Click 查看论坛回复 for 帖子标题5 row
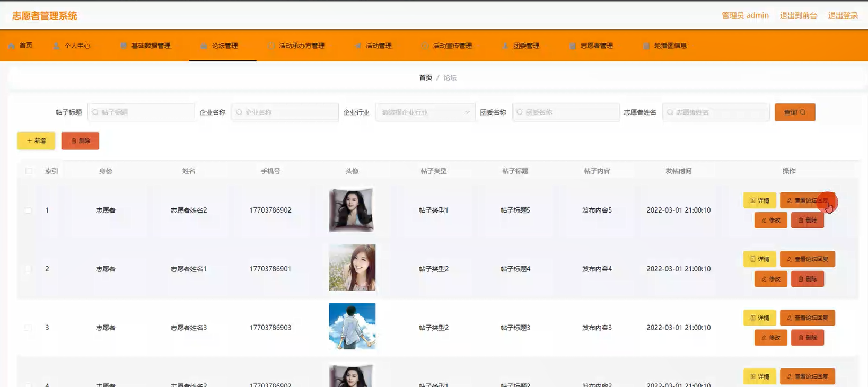This screenshot has width=868, height=387. [x=807, y=200]
